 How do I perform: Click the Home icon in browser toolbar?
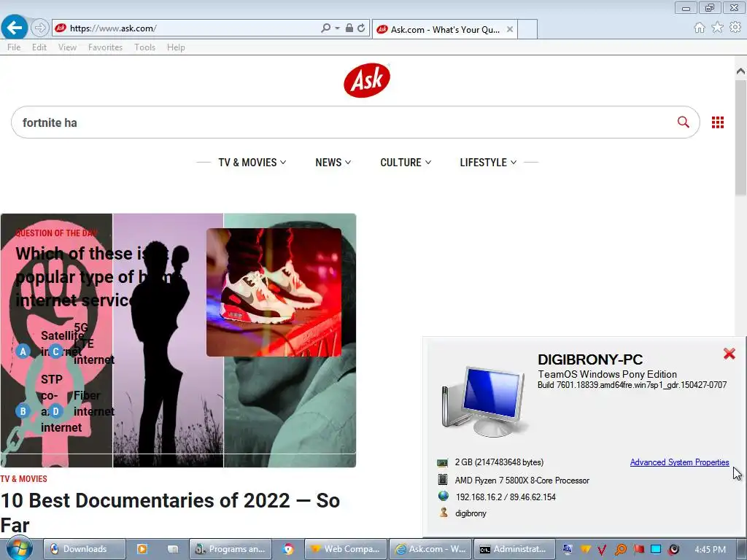pyautogui.click(x=700, y=28)
